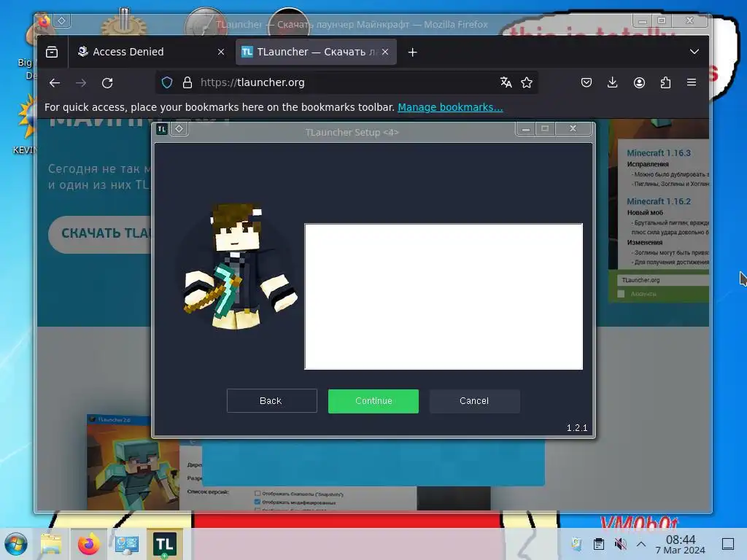Open the Pocket save icon
Screen dimensions: 747x560
587,83
